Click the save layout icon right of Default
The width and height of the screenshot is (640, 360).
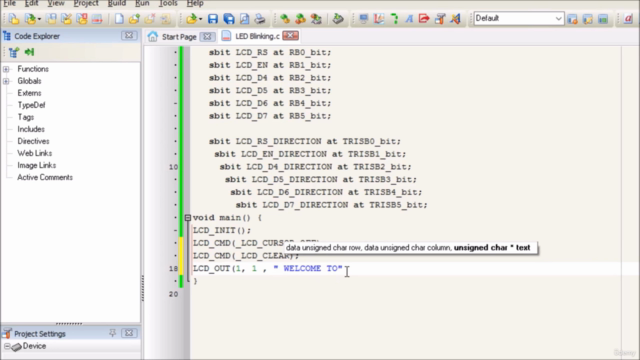(572, 19)
